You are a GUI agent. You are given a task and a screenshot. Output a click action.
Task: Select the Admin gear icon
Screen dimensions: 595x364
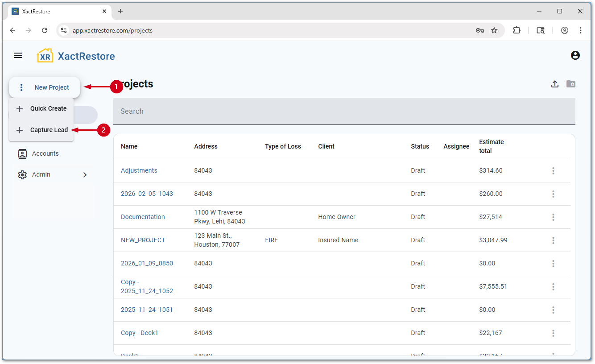[x=22, y=174]
